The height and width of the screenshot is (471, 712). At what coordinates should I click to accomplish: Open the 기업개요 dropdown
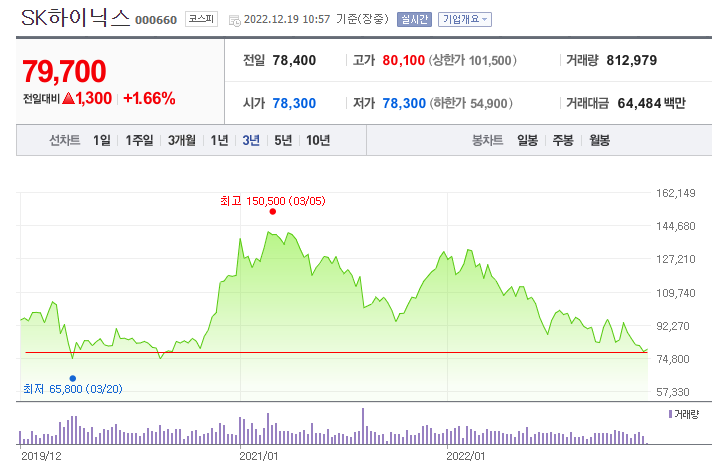coord(465,20)
